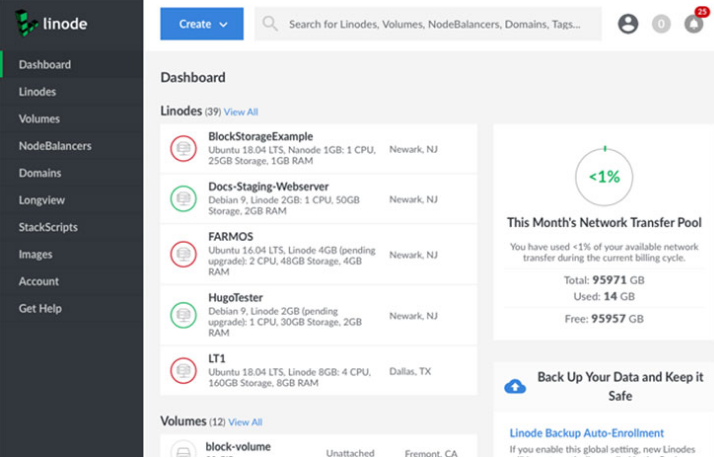714x458 pixels.
Task: Click the FARMOS server status icon
Action: click(x=183, y=254)
